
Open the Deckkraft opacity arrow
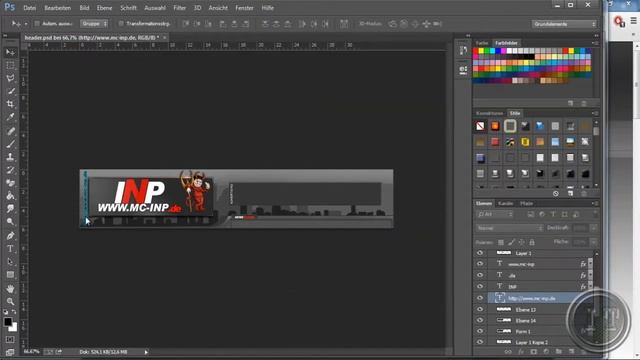pyautogui.click(x=593, y=228)
